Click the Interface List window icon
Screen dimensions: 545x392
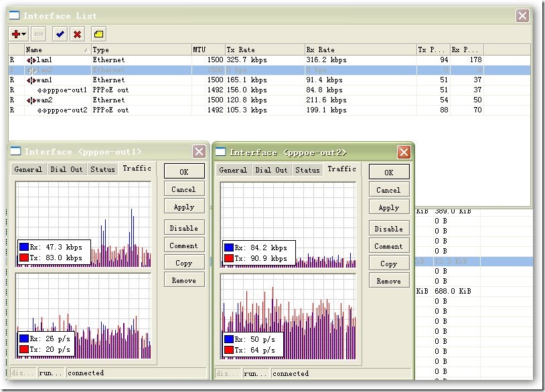coord(14,15)
